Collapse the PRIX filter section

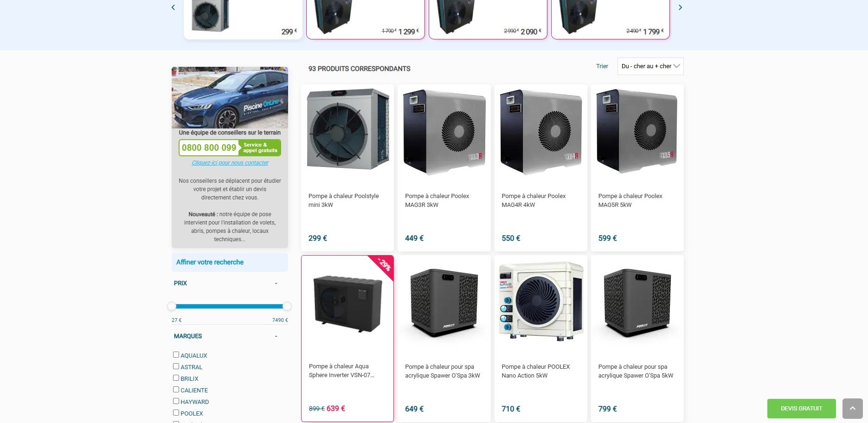pyautogui.click(x=276, y=283)
